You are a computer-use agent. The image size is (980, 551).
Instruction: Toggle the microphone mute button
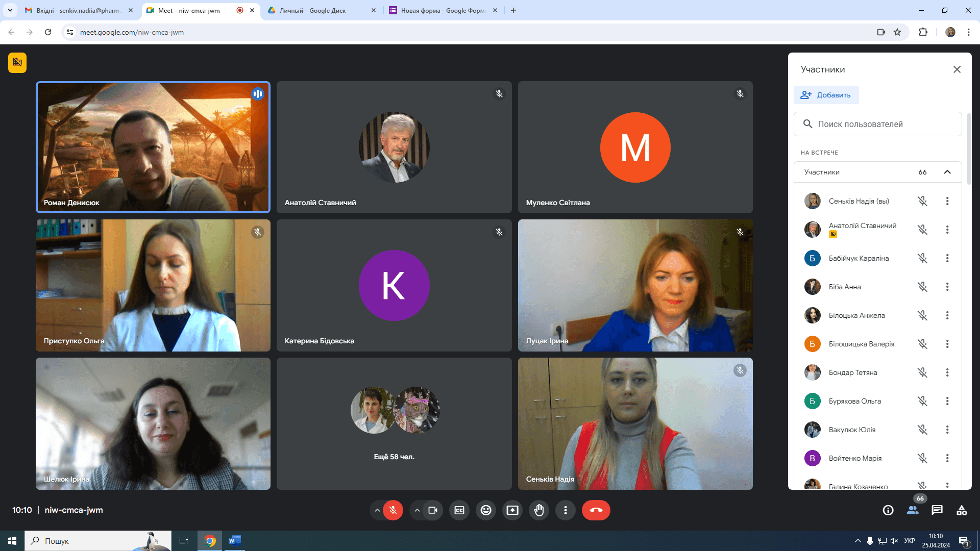point(393,510)
